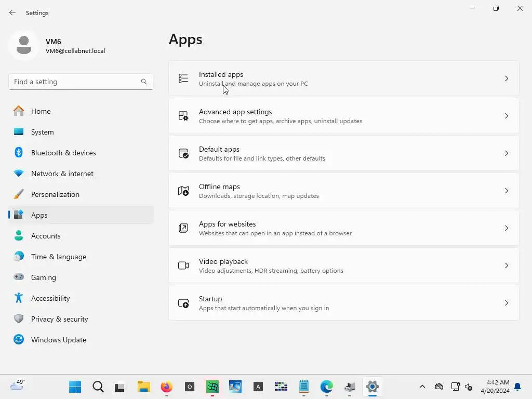
Task: Expand Video playback chevron
Action: point(506,265)
